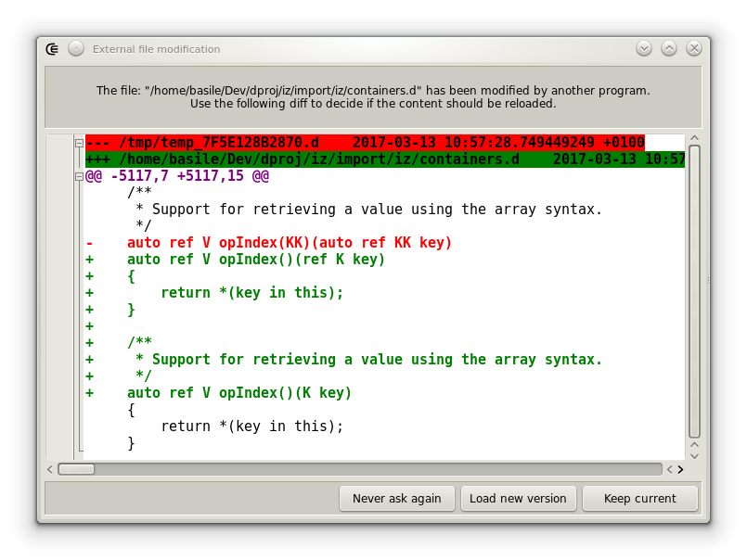
Task: Minimize the External file modification dialog
Action: [644, 49]
